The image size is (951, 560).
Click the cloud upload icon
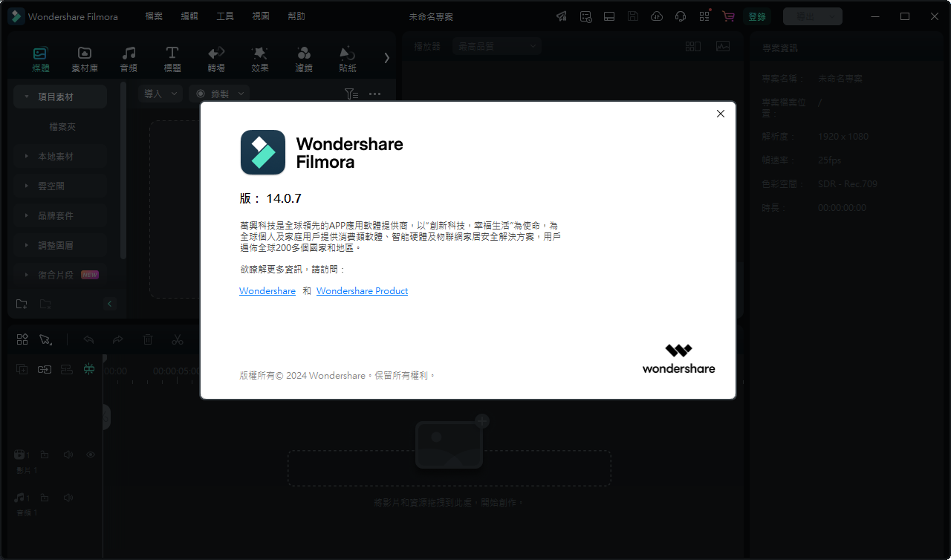coord(657,16)
